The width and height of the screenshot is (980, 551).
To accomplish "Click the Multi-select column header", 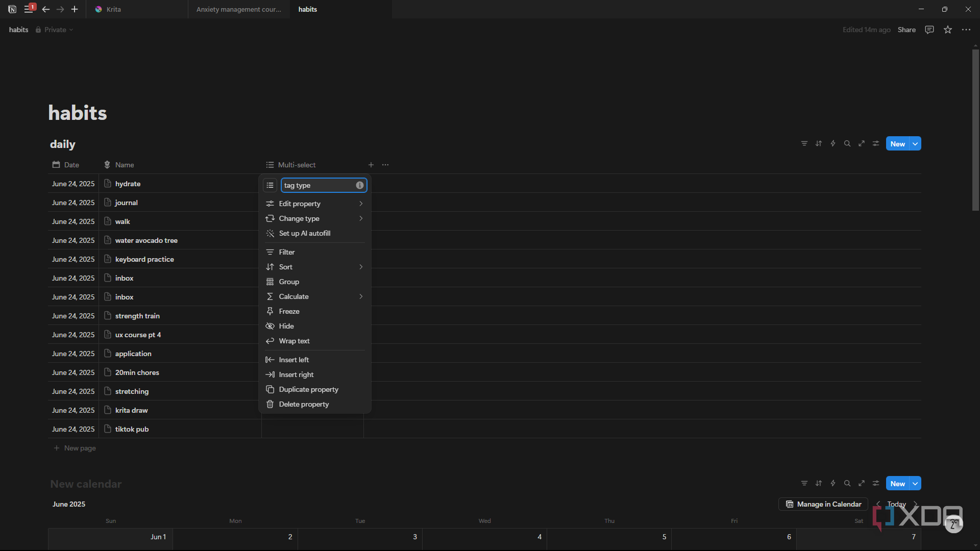I will click(312, 165).
